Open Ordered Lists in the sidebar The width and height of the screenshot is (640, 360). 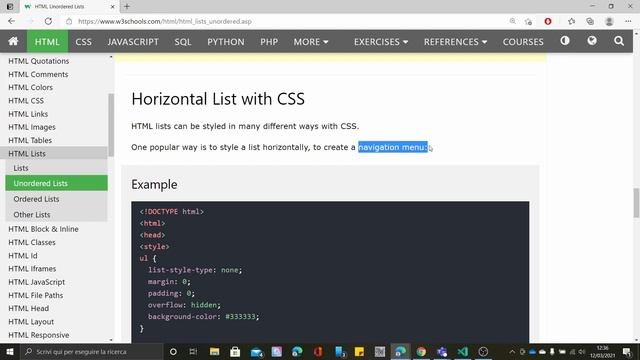[x=56, y=199]
